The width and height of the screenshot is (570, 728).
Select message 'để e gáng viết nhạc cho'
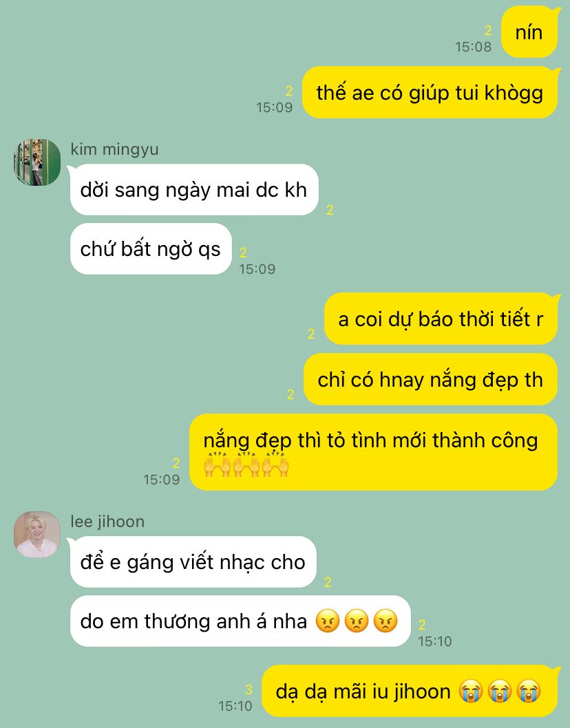pyautogui.click(x=193, y=561)
